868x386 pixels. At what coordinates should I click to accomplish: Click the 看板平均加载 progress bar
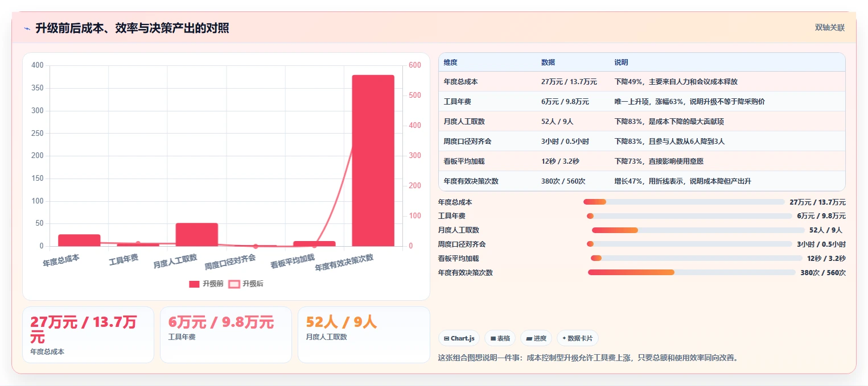[697, 258]
